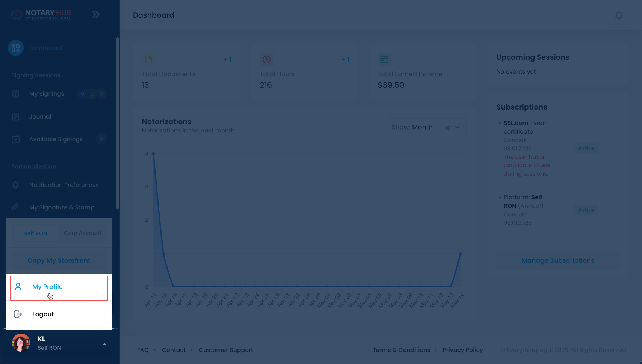
Task: Click the KL profile avatar photo
Action: coord(21,342)
